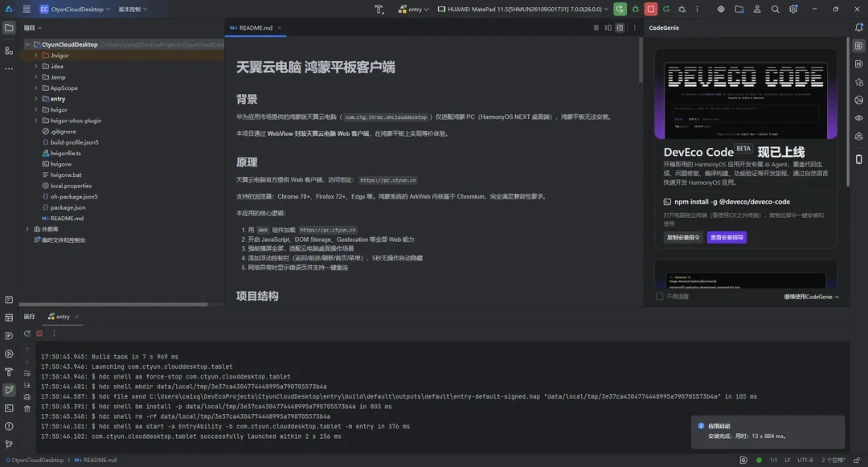The width and height of the screenshot is (868, 467).
Task: Click the project tree horizontal scrollbar
Action: tap(113, 305)
